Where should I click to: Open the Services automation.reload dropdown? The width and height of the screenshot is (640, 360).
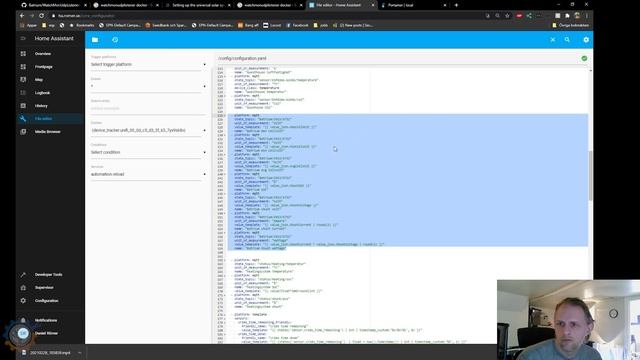point(148,174)
